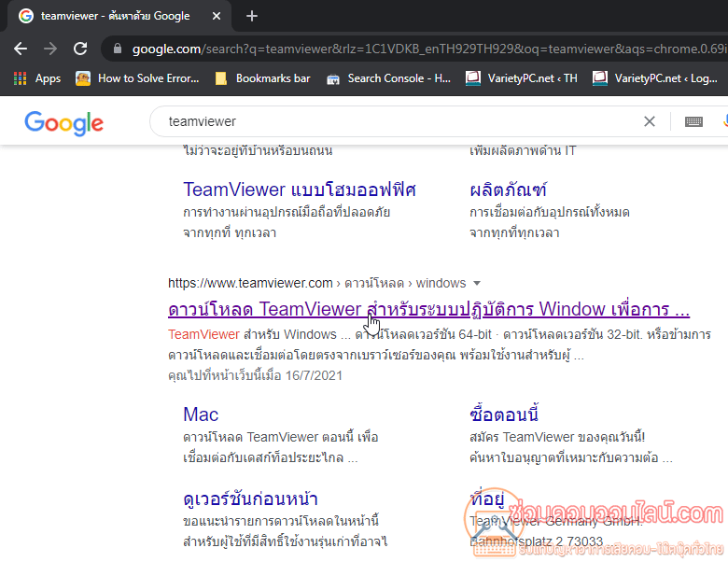Click 'ดาวน์โหลด TeamViewer ตอนนี้ เพื่อ' text

[281, 437]
